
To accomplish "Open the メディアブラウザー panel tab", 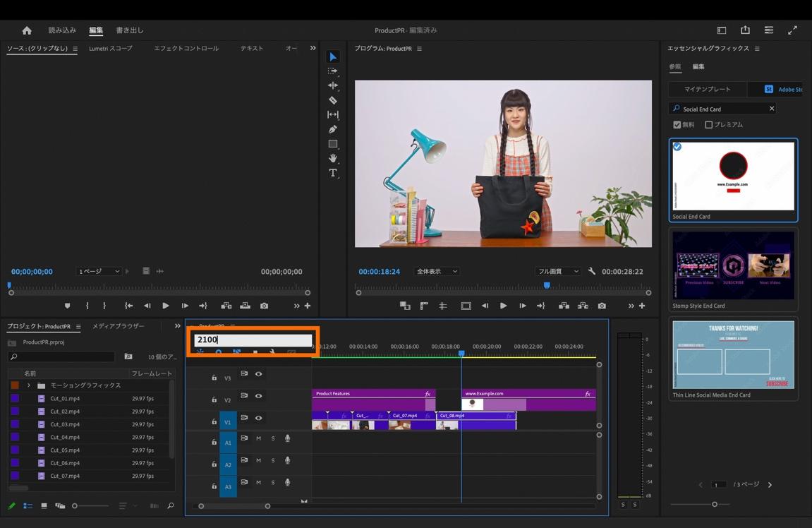I will 118,326.
